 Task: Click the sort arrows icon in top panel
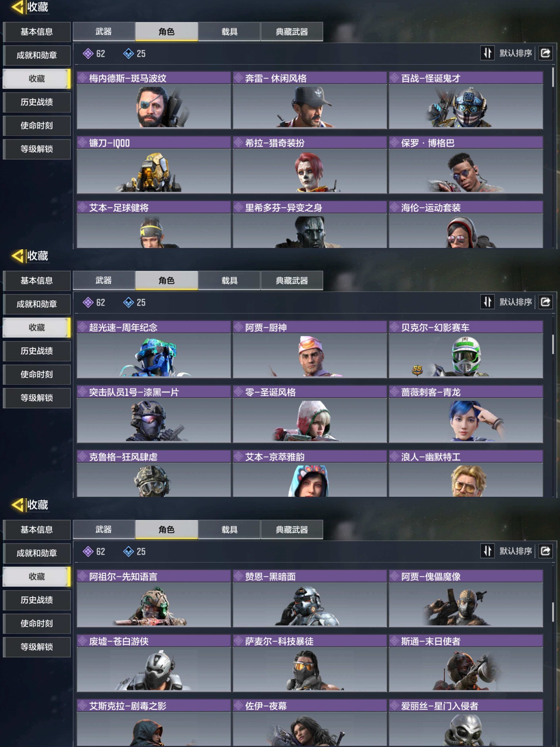click(x=487, y=53)
